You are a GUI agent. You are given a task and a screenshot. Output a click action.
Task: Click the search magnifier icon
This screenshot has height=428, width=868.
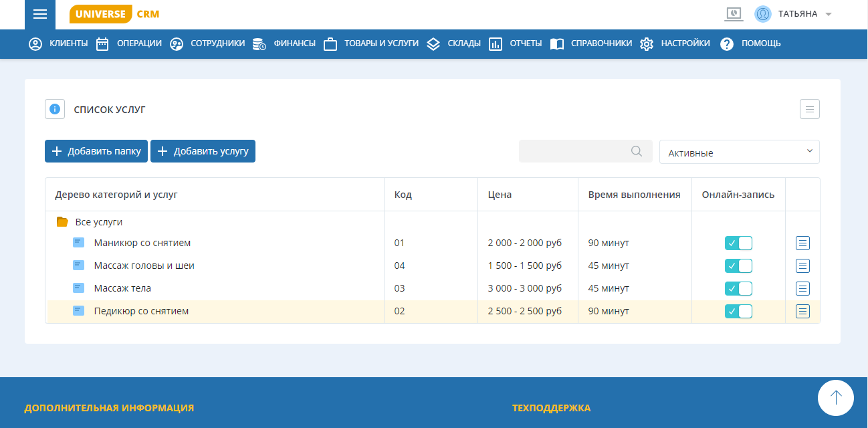pyautogui.click(x=637, y=151)
